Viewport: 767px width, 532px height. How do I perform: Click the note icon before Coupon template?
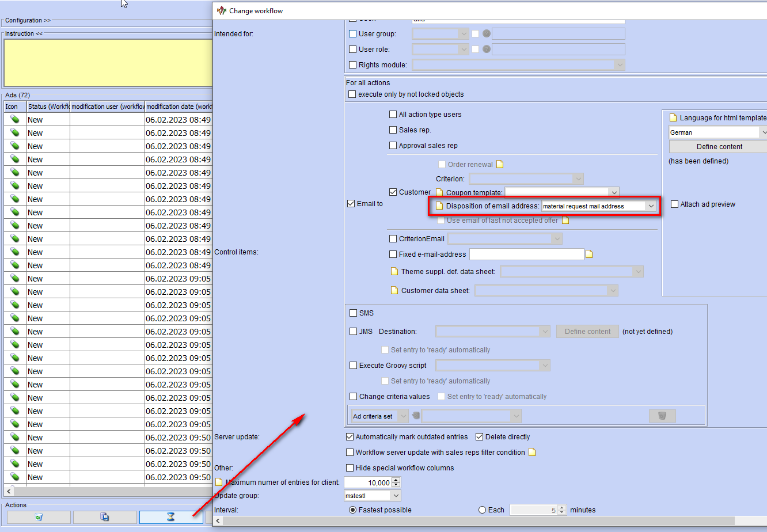[439, 192]
